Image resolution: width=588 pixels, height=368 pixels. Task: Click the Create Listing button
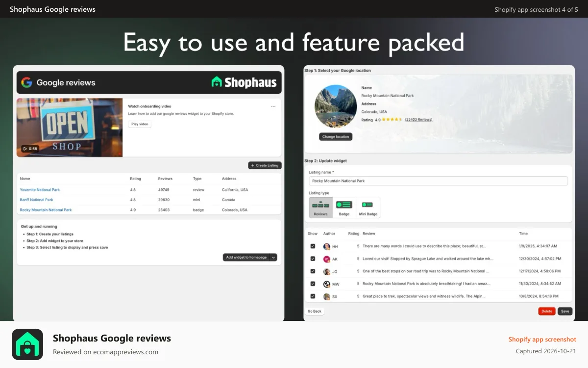tap(265, 165)
